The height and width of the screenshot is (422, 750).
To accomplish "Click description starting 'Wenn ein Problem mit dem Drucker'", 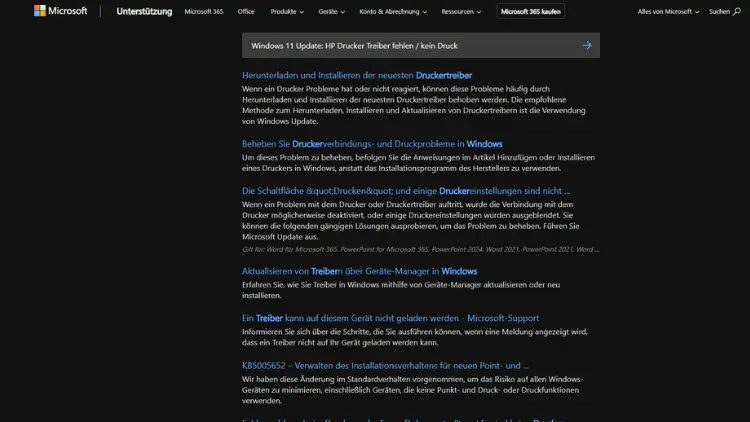I will 411,220.
